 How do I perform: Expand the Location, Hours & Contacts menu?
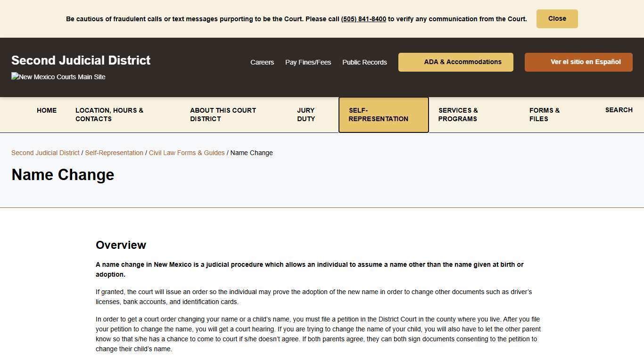[109, 115]
